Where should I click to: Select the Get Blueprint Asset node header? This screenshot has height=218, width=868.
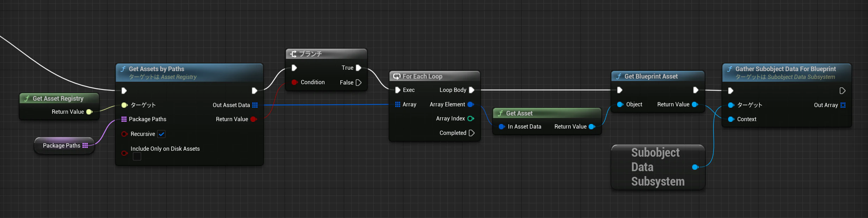pos(658,76)
